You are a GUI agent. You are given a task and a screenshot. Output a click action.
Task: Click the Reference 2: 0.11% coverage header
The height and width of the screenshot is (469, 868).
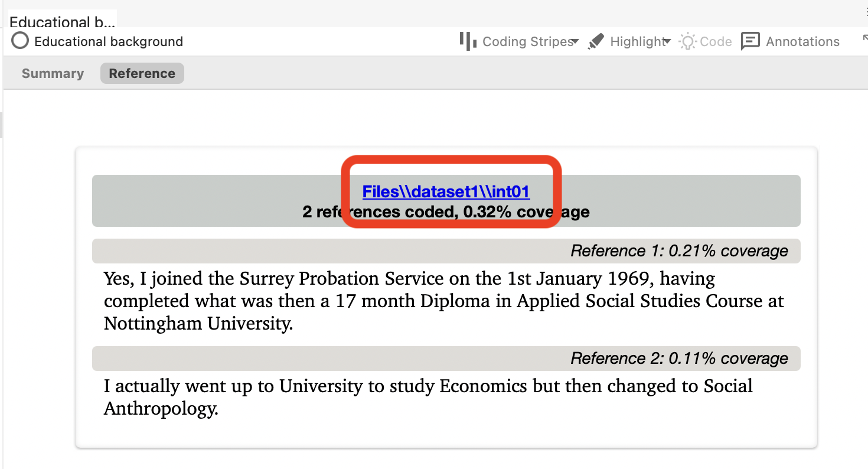[x=679, y=359]
